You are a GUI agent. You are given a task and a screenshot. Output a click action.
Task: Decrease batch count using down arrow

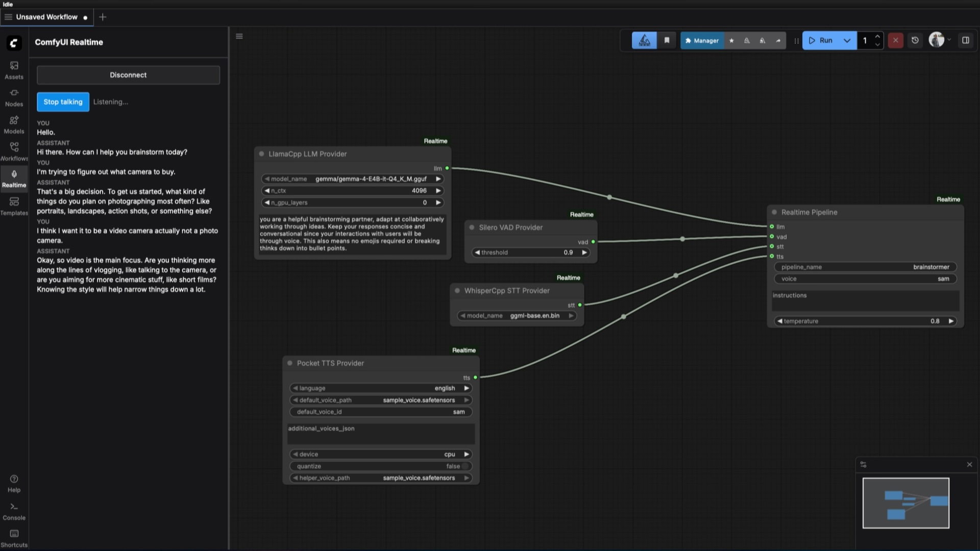coord(877,45)
